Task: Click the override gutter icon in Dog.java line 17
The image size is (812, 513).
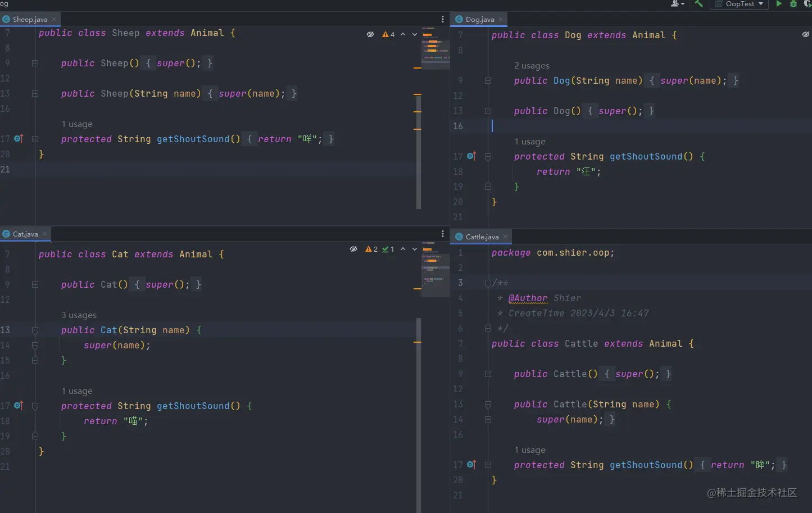Action: [x=471, y=156]
